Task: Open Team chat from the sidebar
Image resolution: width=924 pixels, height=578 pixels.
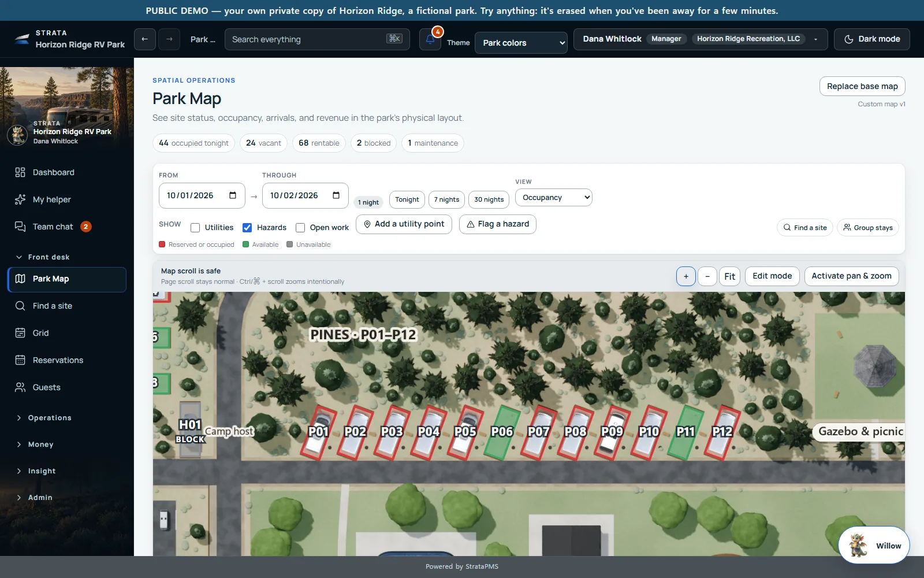Action: [x=67, y=227]
